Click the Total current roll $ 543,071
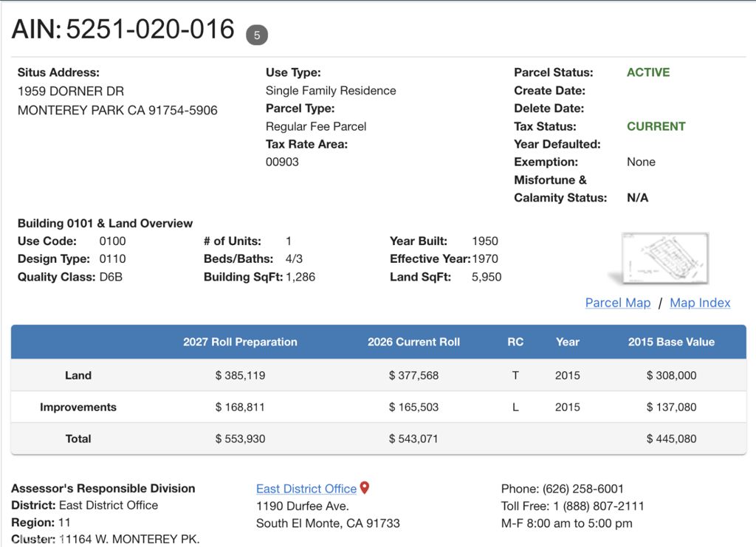The image size is (756, 547). click(413, 439)
